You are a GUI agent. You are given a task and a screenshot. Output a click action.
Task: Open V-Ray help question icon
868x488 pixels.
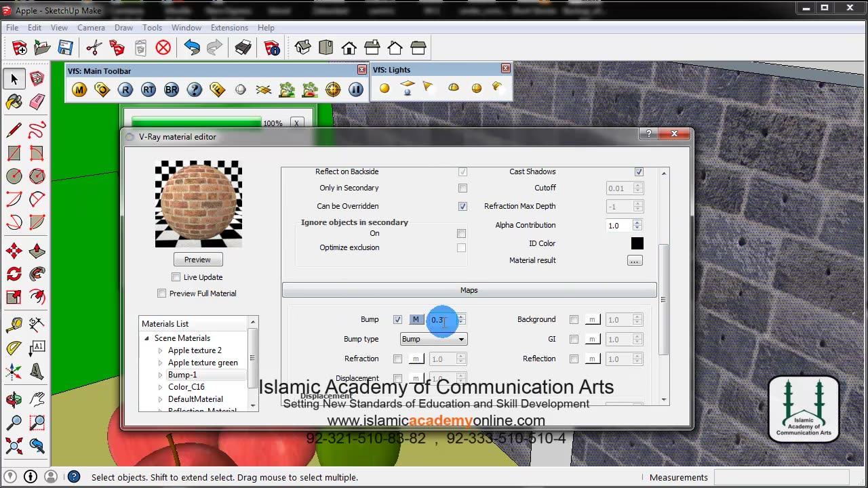click(194, 89)
